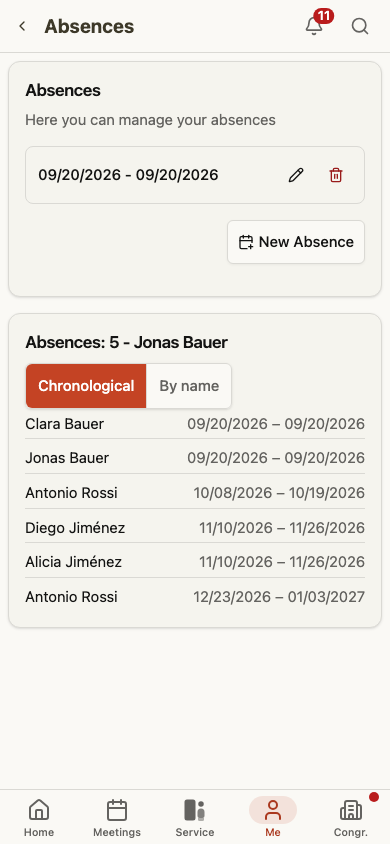Open the Service tab icon
Viewport: 390px width, 844px height.
click(x=195, y=810)
